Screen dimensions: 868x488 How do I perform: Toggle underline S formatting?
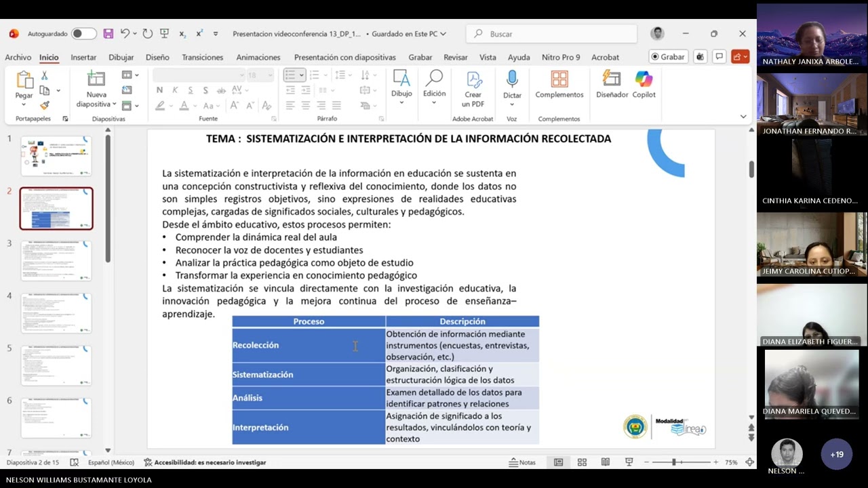click(x=190, y=90)
